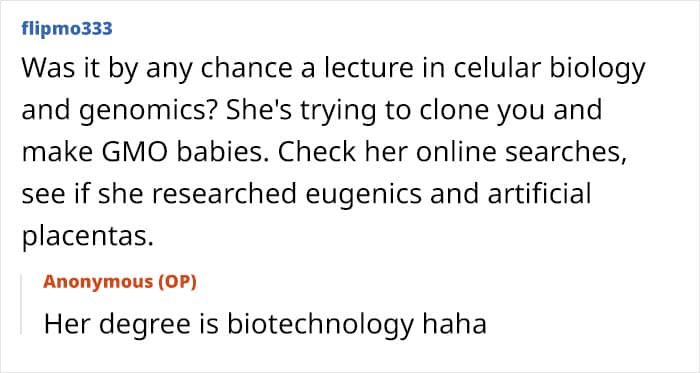This screenshot has height=373, width=700.
Task: Click the vertical quote bar beside the reply
Action: [x=21, y=304]
